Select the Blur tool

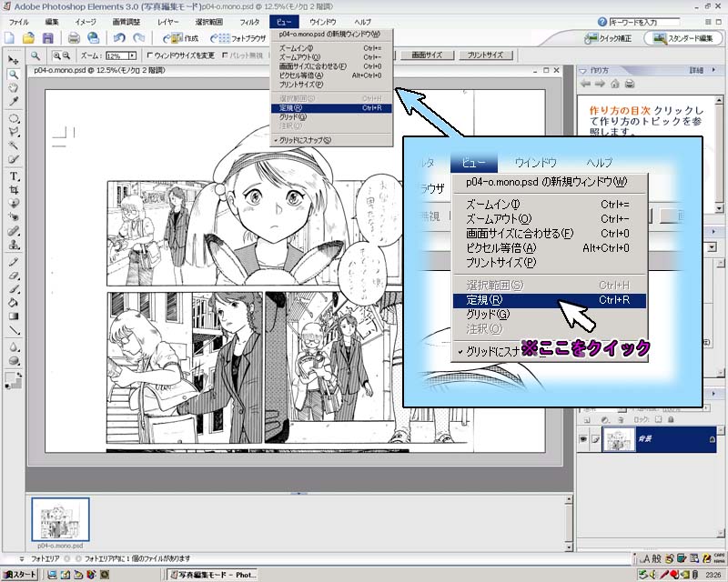tap(14, 347)
